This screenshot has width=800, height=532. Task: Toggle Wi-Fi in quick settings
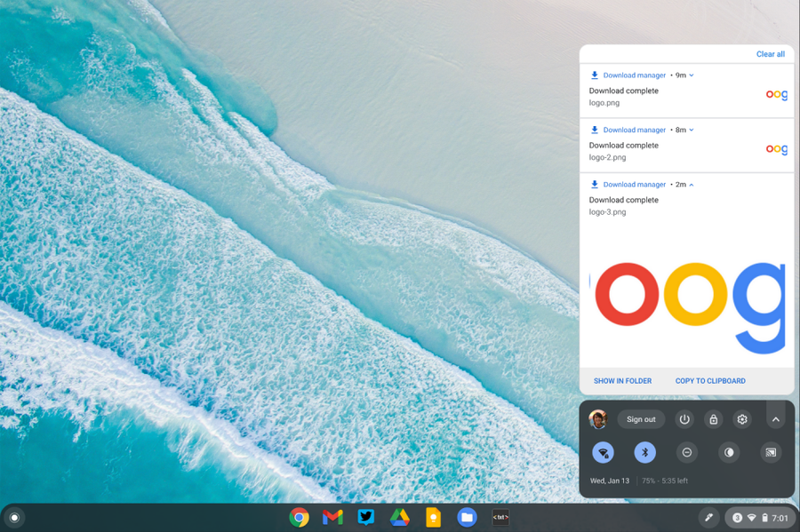coord(603,452)
